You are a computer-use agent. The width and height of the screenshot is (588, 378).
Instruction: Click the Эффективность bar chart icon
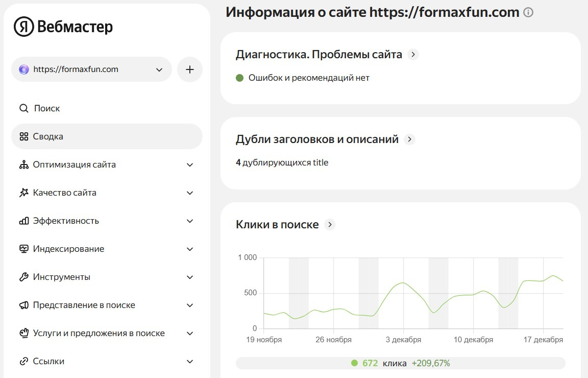click(x=23, y=221)
